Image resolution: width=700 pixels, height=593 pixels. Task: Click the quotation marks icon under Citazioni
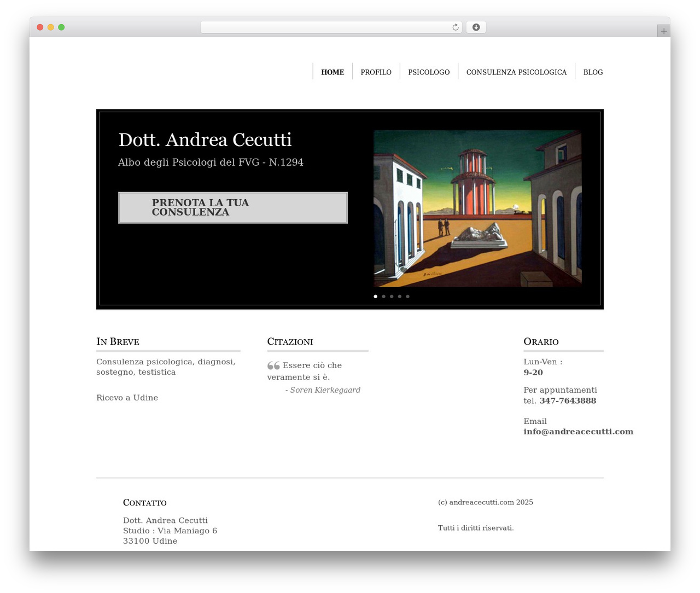[273, 365]
